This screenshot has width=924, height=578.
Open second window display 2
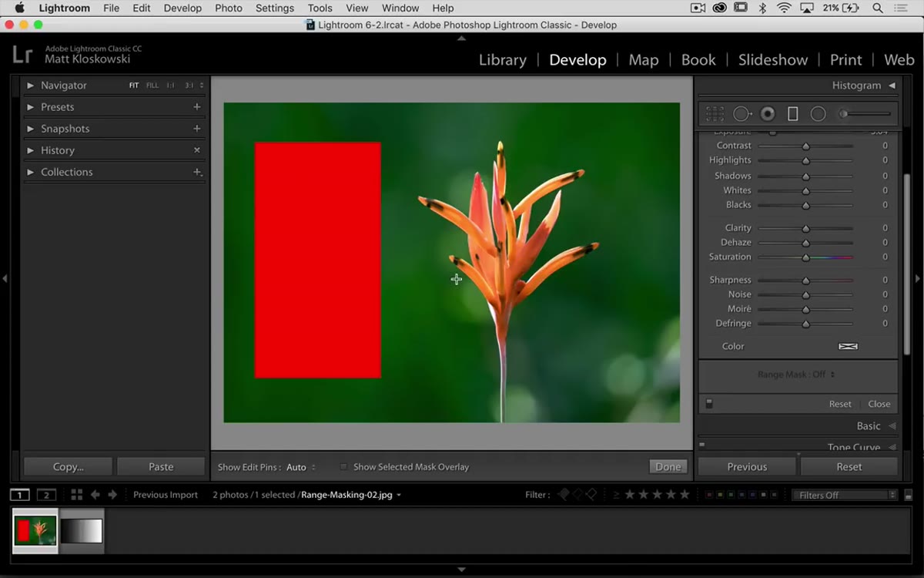pyautogui.click(x=47, y=495)
